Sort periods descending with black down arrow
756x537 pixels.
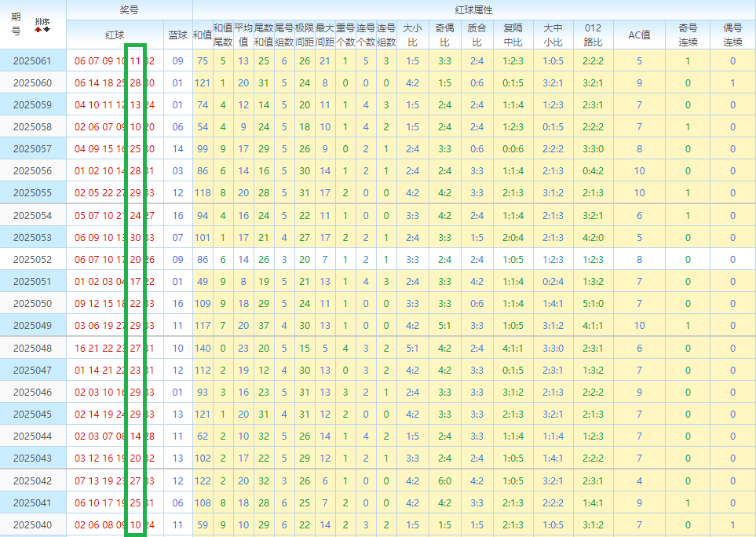click(x=47, y=30)
